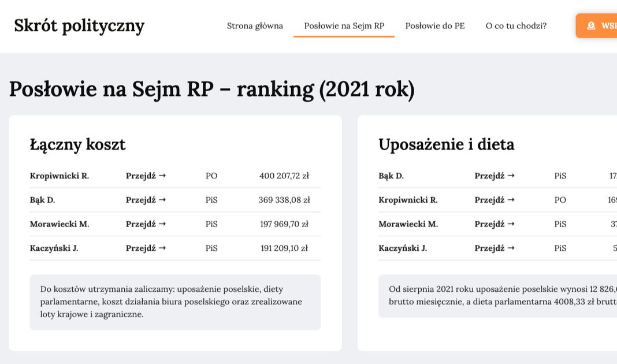Click Przejdź for Bąk D. under Uposażenie i dieta
617x364 pixels.
(495, 176)
